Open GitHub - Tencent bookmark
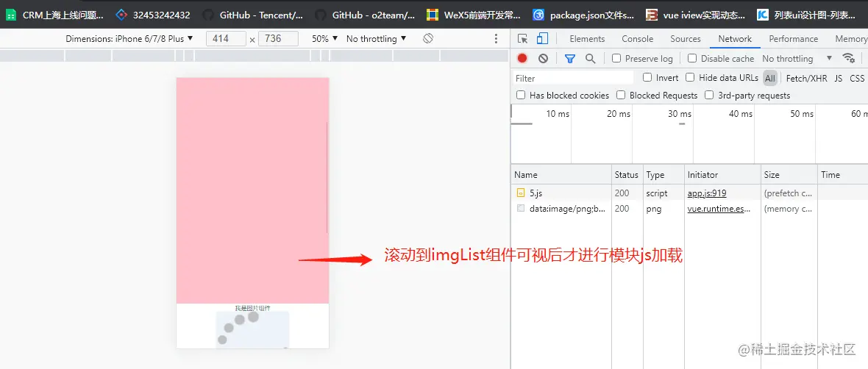Image resolution: width=868 pixels, height=369 pixels. pos(252,15)
